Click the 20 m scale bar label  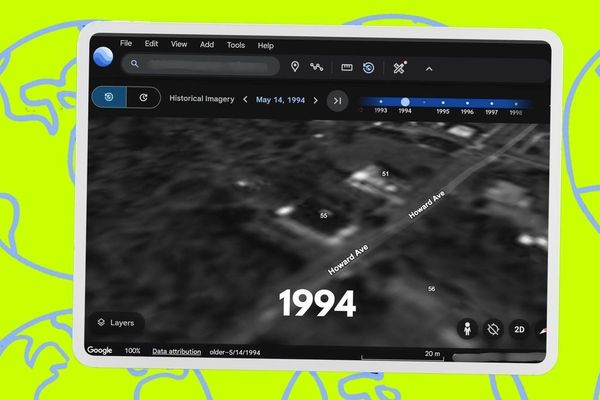432,353
